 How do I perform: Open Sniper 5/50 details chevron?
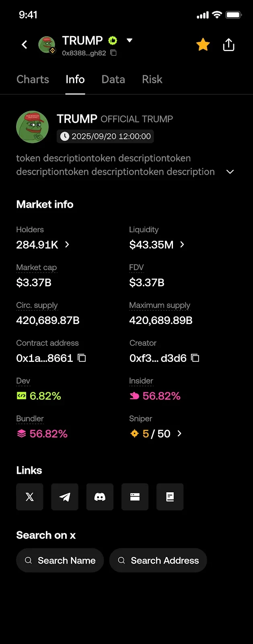(x=179, y=433)
